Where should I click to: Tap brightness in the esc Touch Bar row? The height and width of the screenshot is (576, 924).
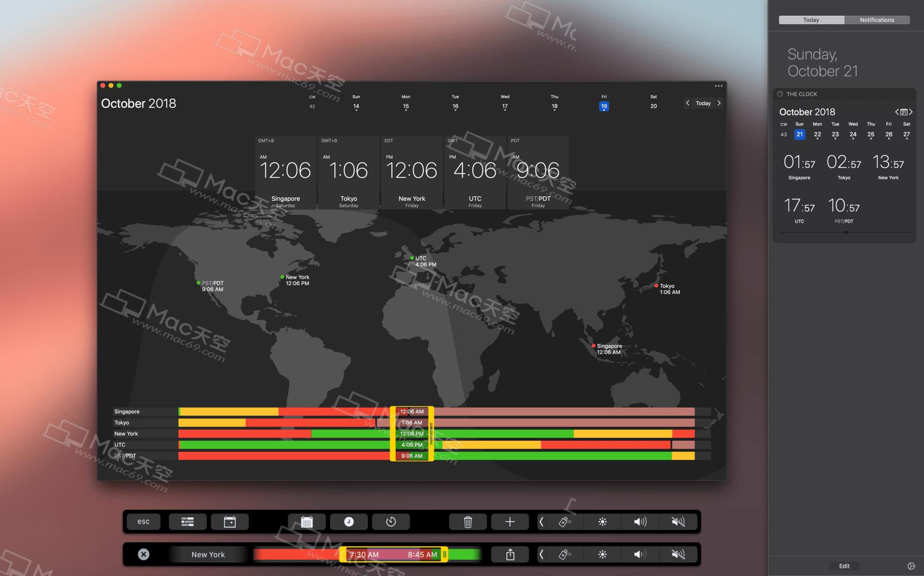pos(602,522)
